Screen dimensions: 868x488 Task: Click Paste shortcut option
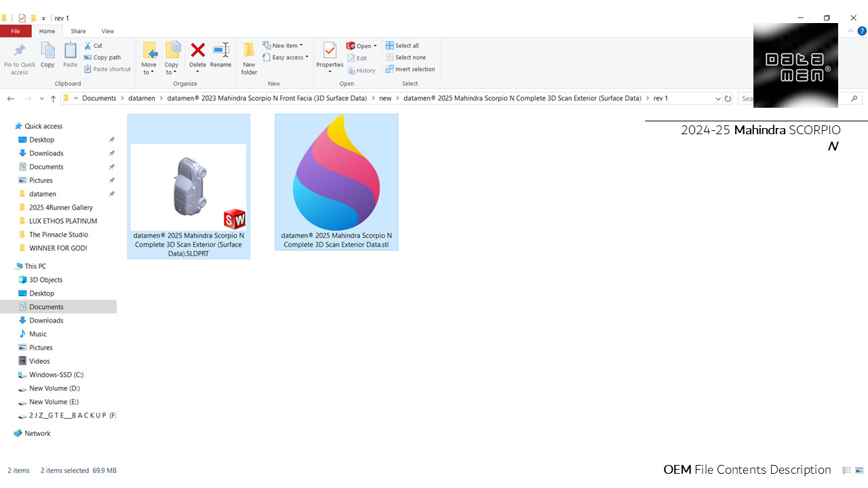tap(107, 69)
